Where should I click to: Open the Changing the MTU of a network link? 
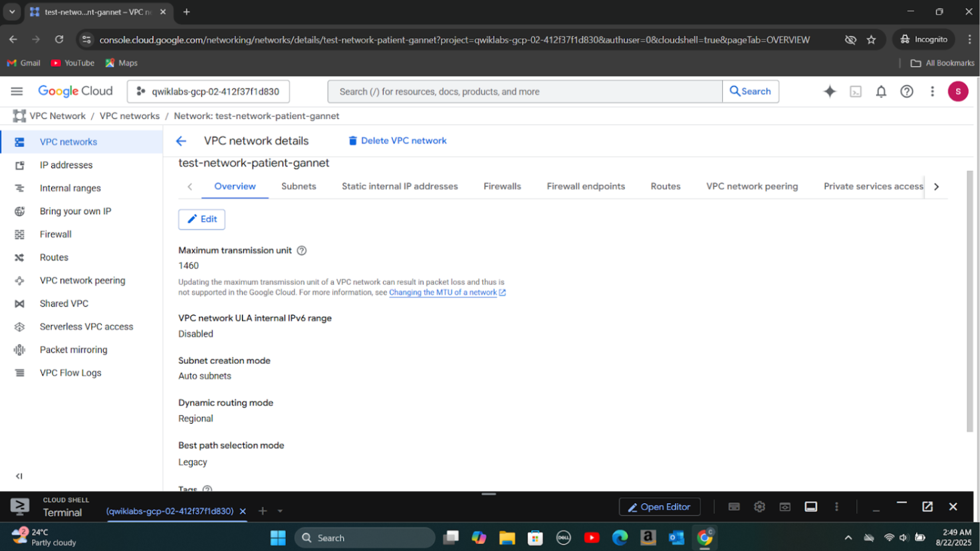[443, 293]
